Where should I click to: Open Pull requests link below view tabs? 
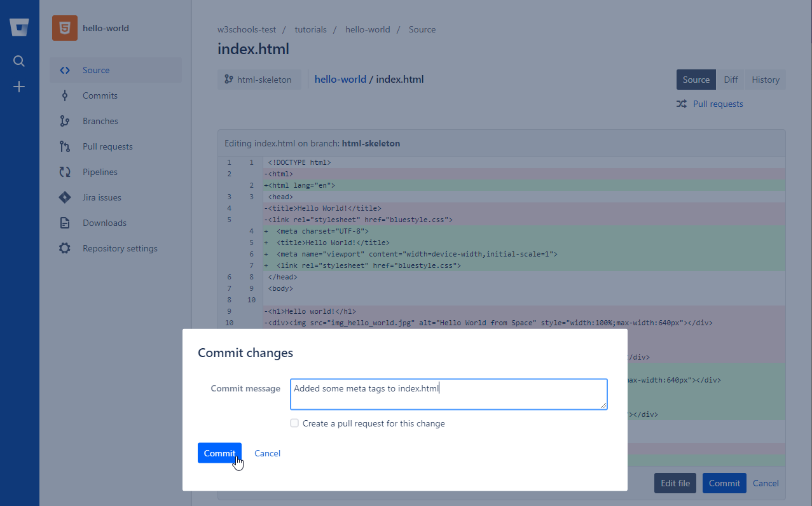717,104
